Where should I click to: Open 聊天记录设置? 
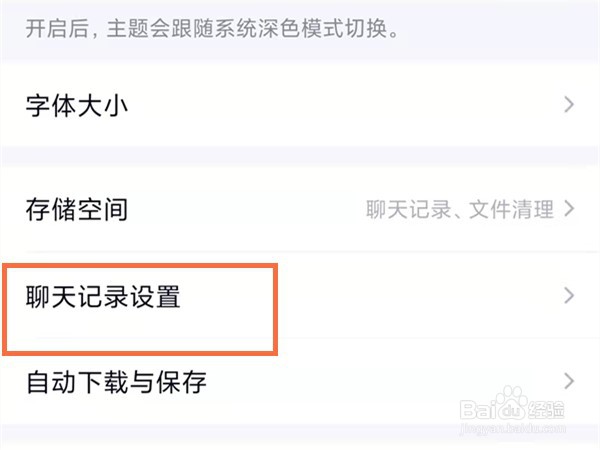pos(103,296)
